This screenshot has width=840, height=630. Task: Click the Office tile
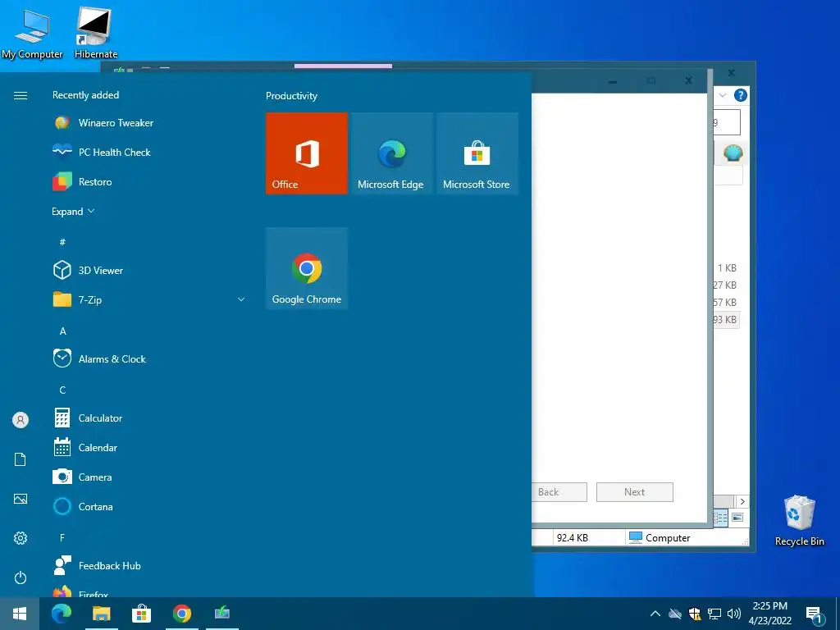[x=307, y=153]
